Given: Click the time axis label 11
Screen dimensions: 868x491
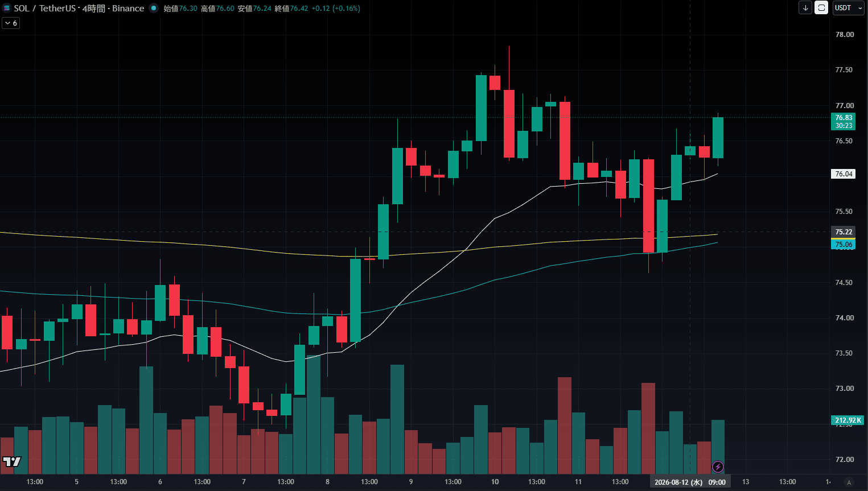Looking at the screenshot, I should pyautogui.click(x=578, y=482).
